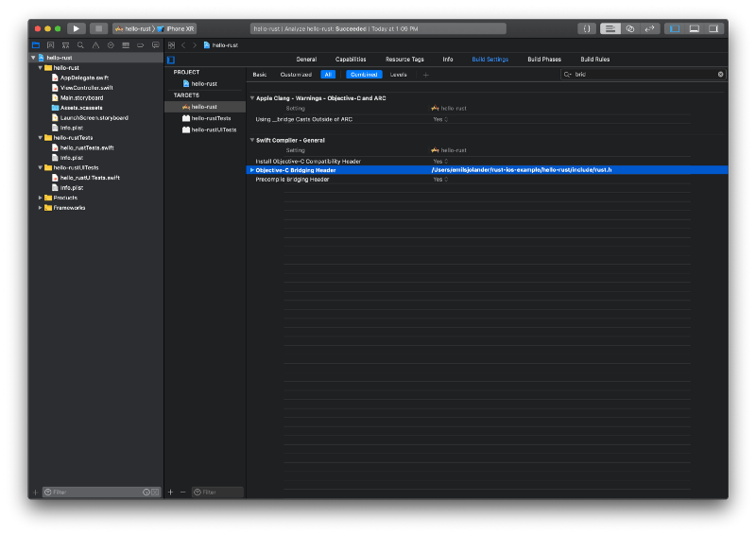Hide the project and targets list sidebar
The image size is (756, 536).
pos(171,60)
